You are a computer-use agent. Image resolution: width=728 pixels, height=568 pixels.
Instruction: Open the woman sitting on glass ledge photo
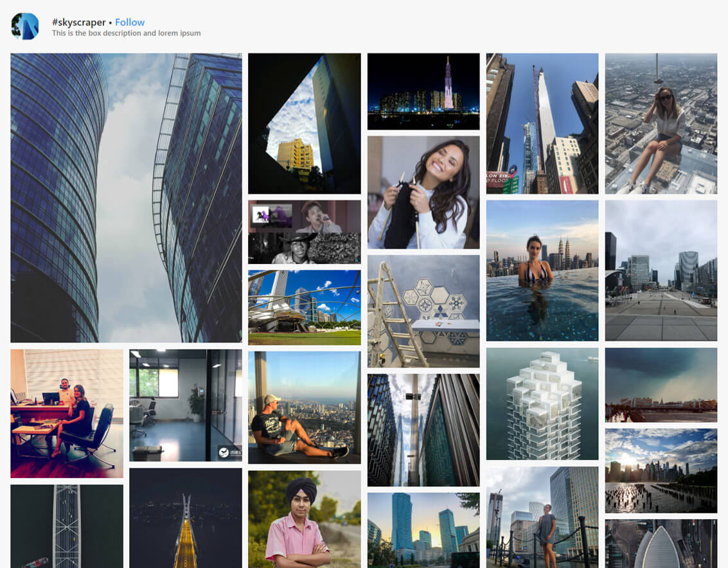point(661,123)
